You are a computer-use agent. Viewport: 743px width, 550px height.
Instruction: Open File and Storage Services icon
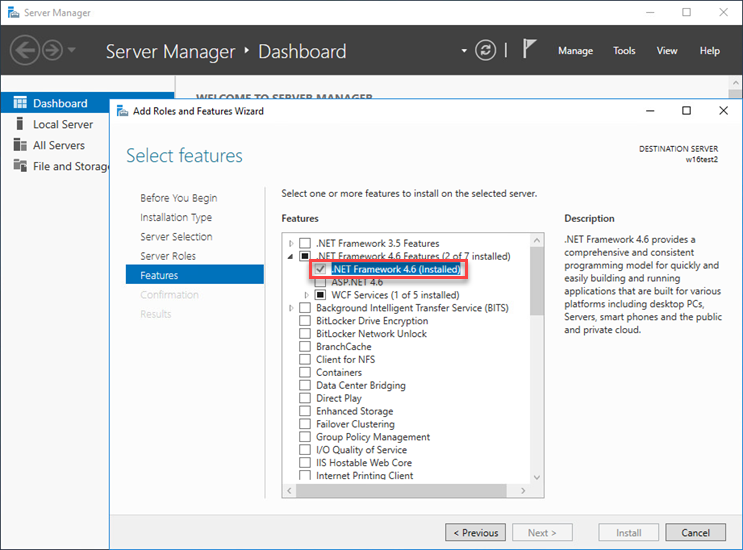pyautogui.click(x=19, y=166)
